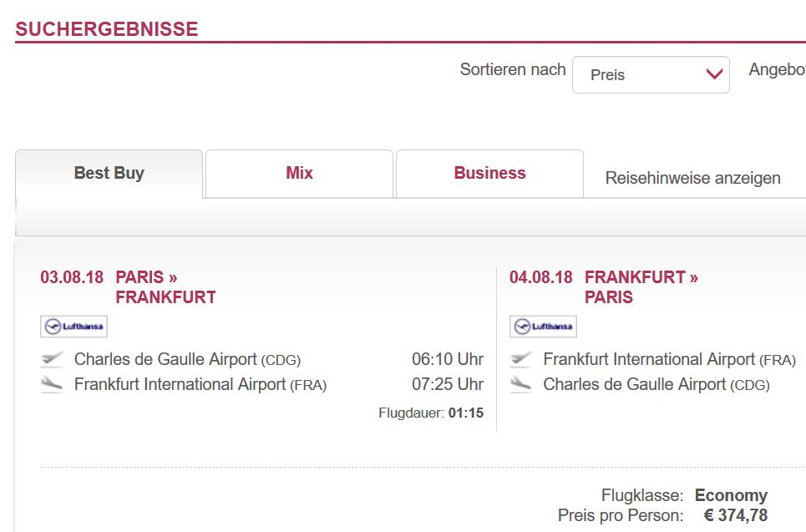806x532 pixels.
Task: Switch to the Mix tab
Action: coord(299,173)
